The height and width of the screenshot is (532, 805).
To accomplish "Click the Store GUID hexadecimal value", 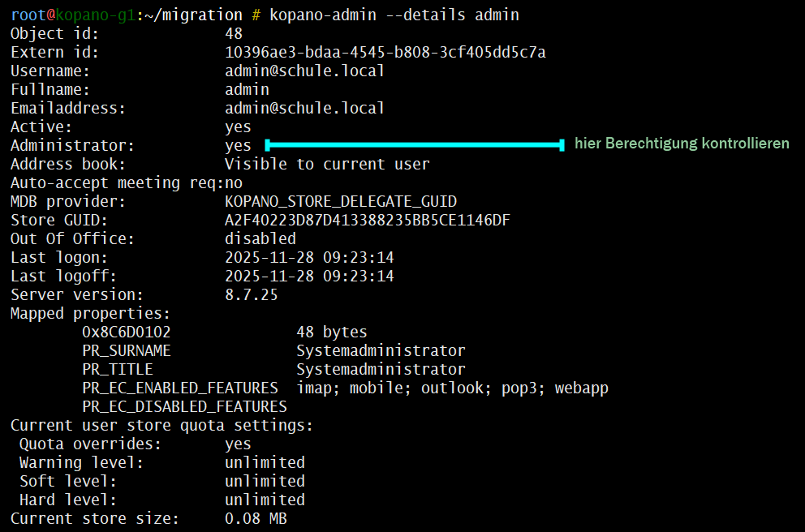I will coord(367,221).
